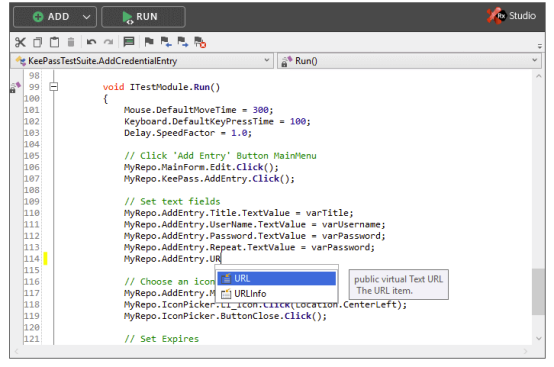The image size is (554, 367).
Task: Click the 'Keyboard.DefaultKeyPressTime = 100;' line
Action: 217,122
